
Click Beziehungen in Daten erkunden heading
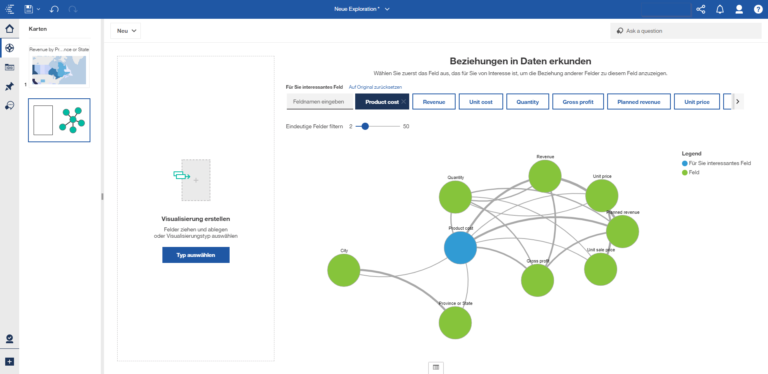tap(520, 61)
